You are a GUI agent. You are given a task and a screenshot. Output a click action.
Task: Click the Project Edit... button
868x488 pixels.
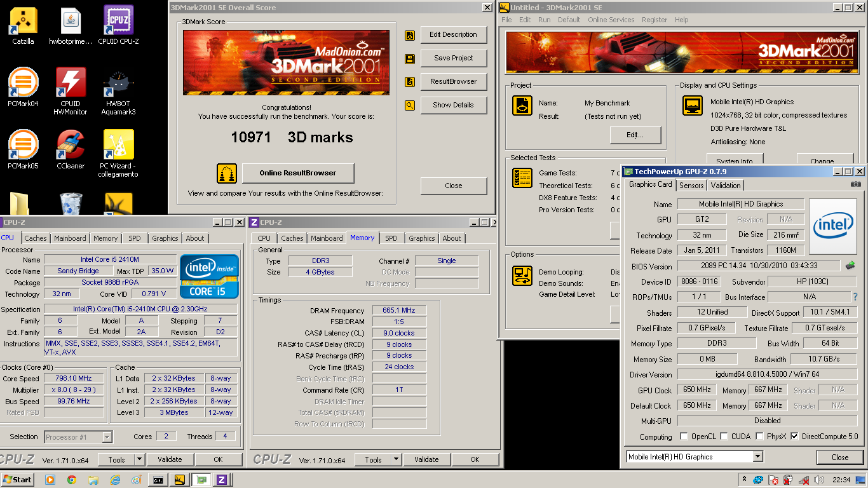tap(635, 135)
